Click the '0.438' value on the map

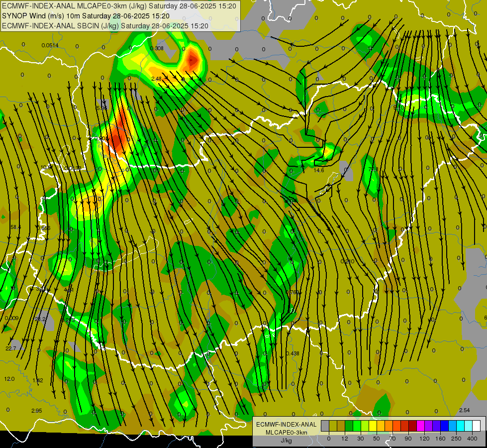click(292, 353)
